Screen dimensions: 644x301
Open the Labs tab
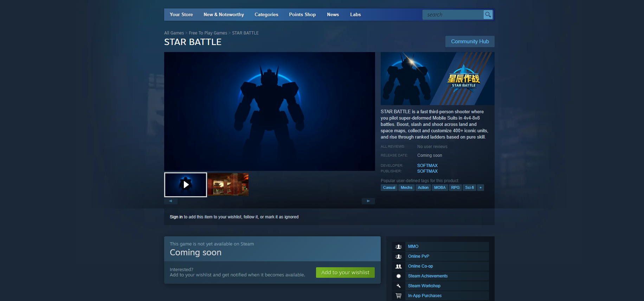coord(355,14)
